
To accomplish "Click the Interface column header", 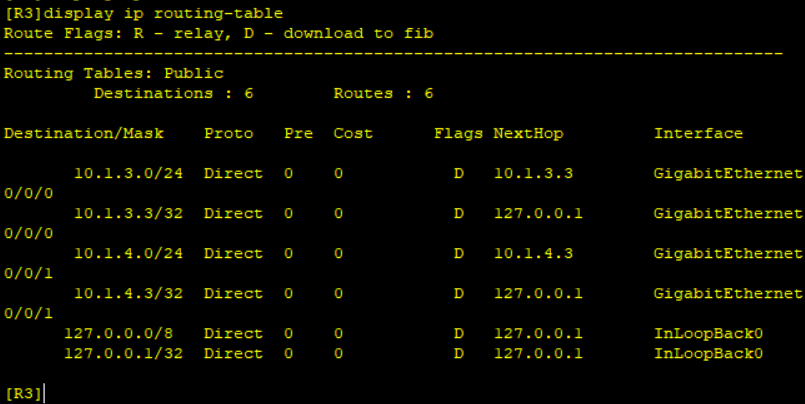I will click(698, 133).
